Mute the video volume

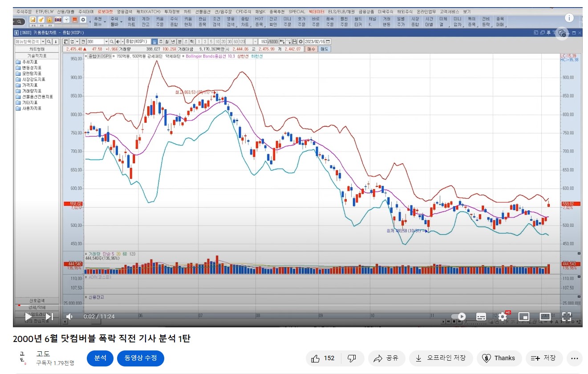(69, 317)
